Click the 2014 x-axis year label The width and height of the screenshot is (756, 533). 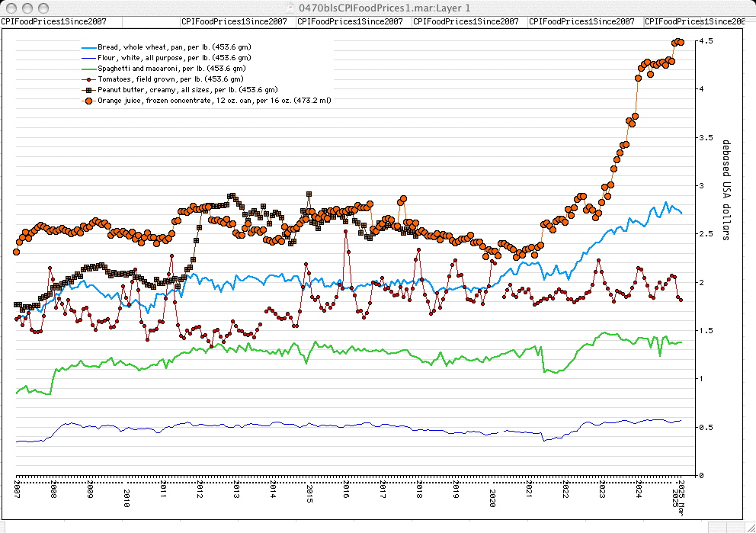[273, 489]
